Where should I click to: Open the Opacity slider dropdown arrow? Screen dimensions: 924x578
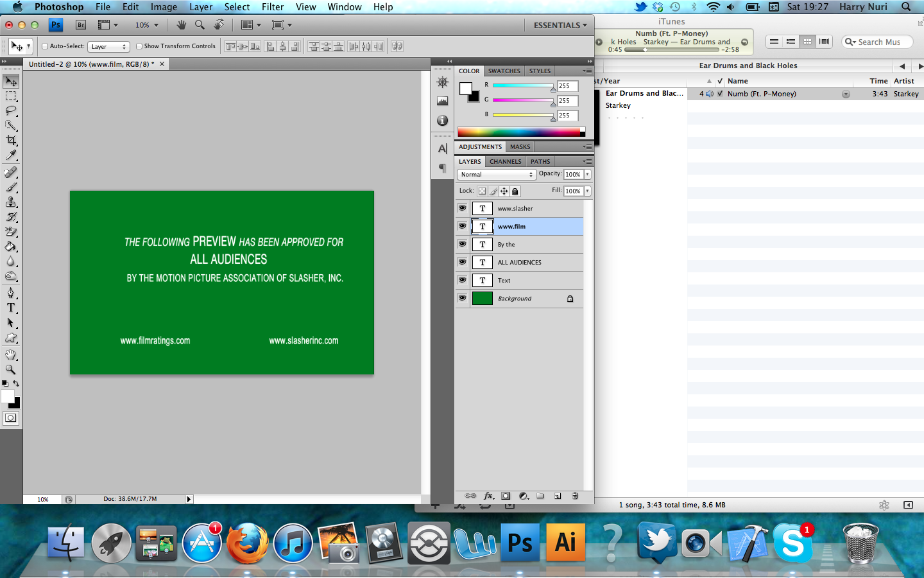587,175
